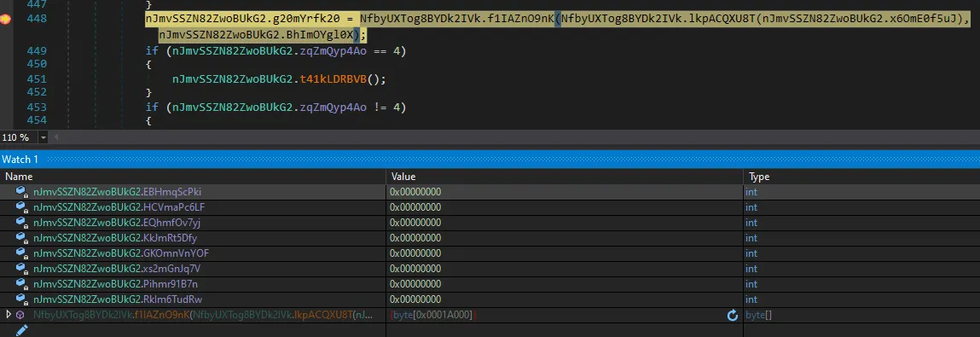
Task: Click the EBHmqScPki value 0x00000000
Action: pyautogui.click(x=415, y=192)
